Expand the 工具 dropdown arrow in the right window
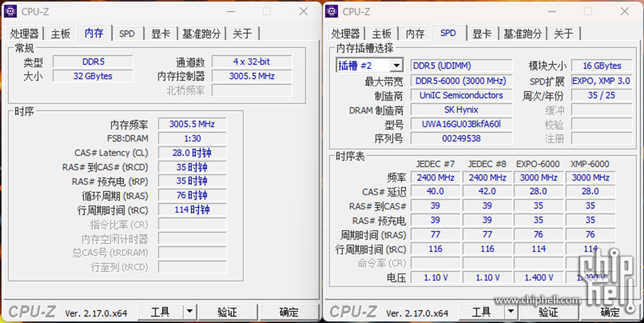 click(x=511, y=311)
